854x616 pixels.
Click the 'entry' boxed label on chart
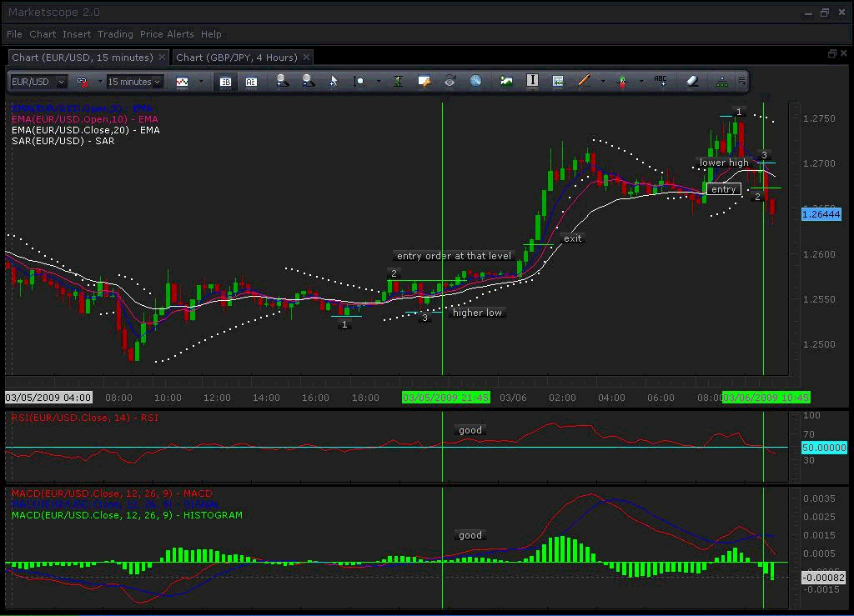pyautogui.click(x=724, y=189)
